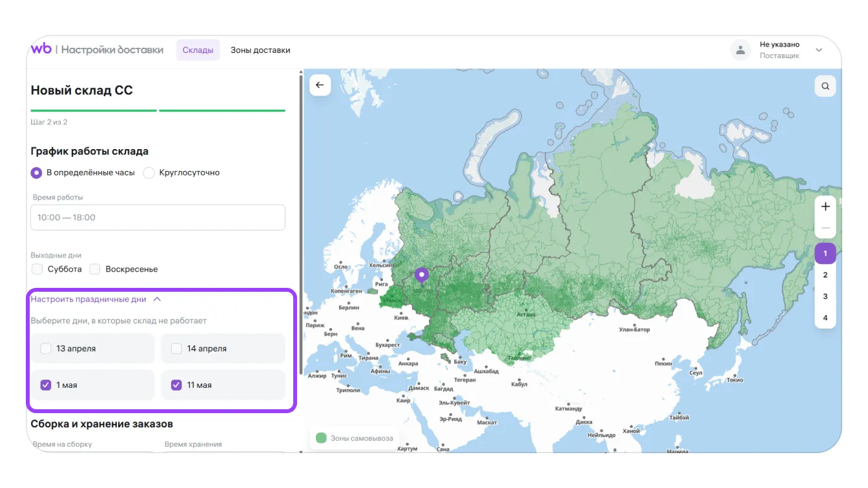Open the Склады tab
This screenshot has height=488, width=868.
(198, 50)
